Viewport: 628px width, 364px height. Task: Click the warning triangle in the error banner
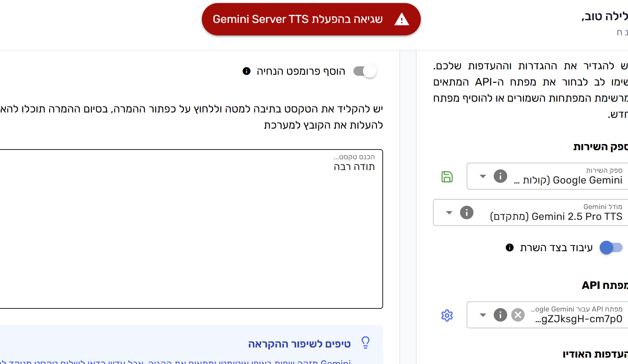pyautogui.click(x=402, y=19)
